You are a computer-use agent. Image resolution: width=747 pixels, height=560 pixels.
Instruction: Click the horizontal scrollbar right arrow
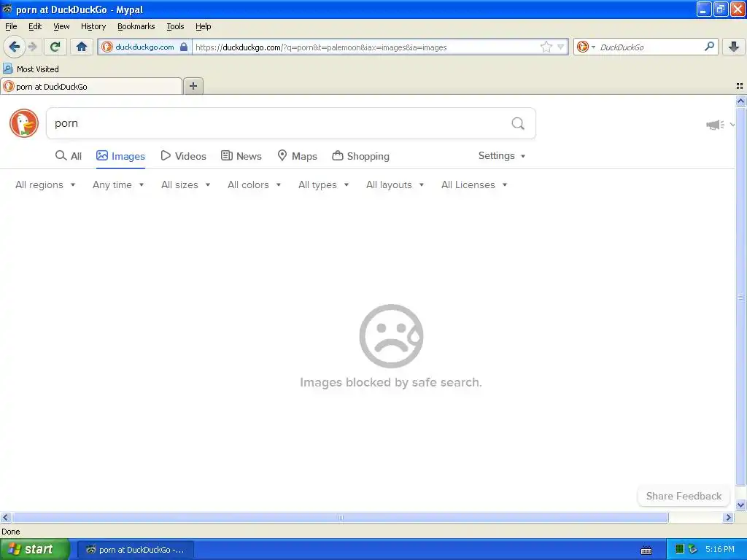(x=728, y=518)
